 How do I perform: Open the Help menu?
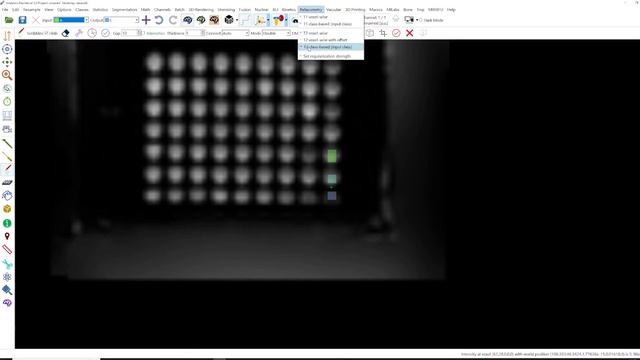point(451,9)
